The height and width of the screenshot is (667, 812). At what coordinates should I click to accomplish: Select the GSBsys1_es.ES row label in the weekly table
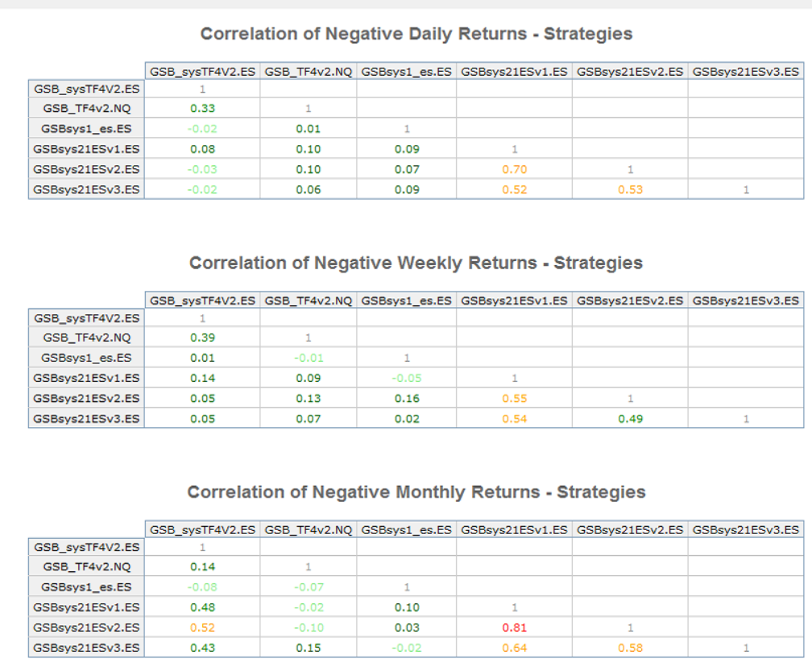pos(86,358)
